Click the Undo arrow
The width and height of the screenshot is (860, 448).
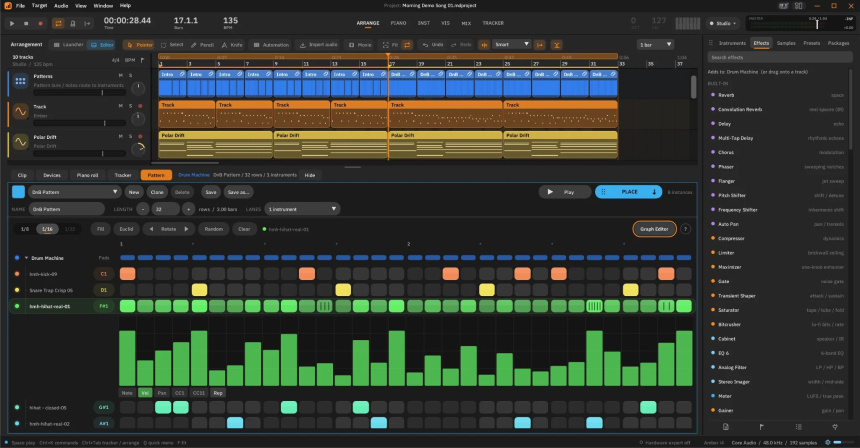[433, 45]
